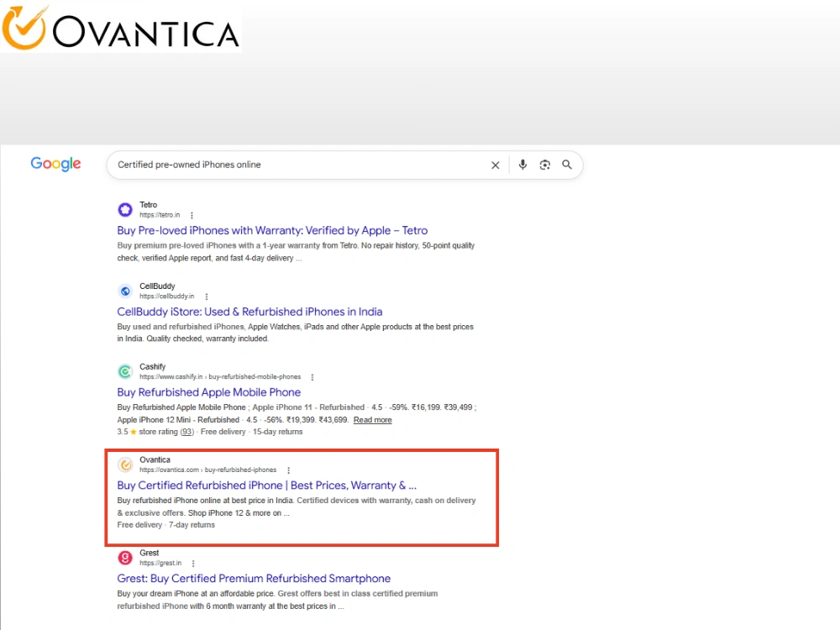The image size is (840, 630).
Task: Start voice search with microphone icon
Action: pos(522,165)
